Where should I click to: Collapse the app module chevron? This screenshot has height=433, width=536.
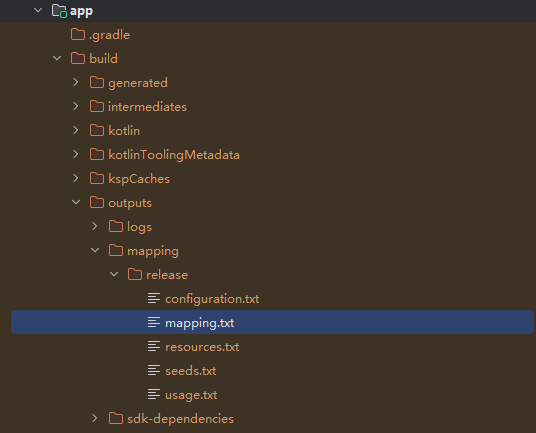tap(38, 11)
